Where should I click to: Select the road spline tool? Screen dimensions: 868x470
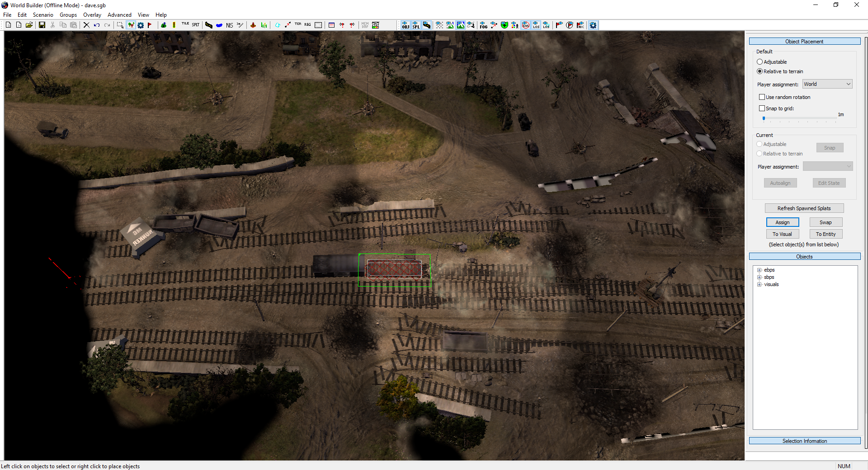[x=208, y=25]
